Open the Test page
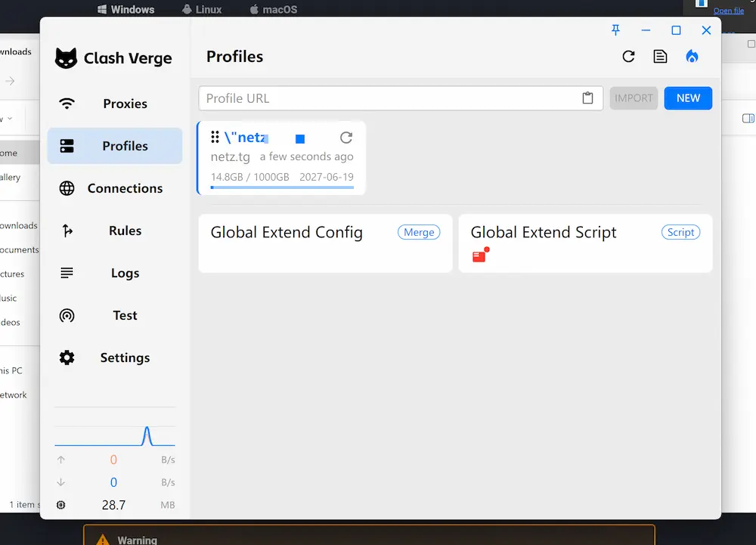Image resolution: width=756 pixels, height=545 pixels. [115, 316]
